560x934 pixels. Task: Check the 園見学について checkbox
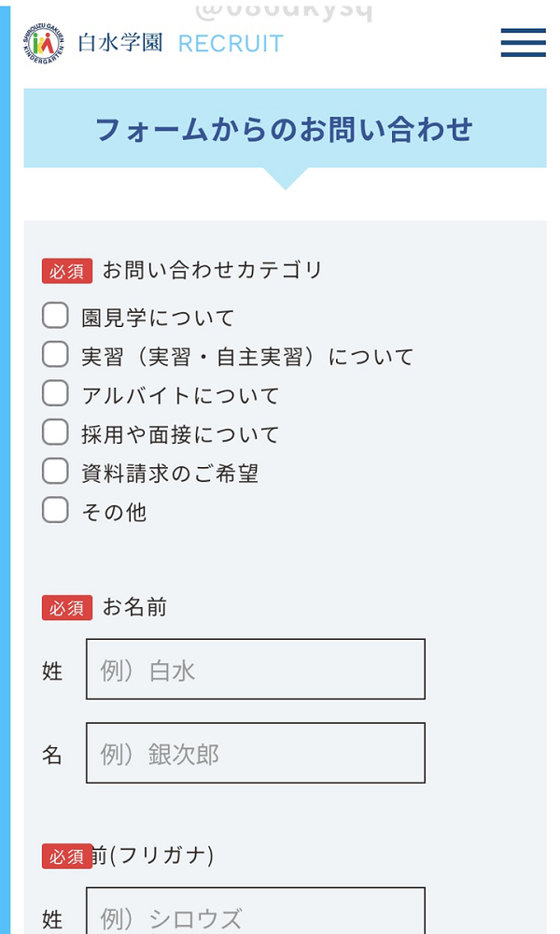click(x=55, y=316)
